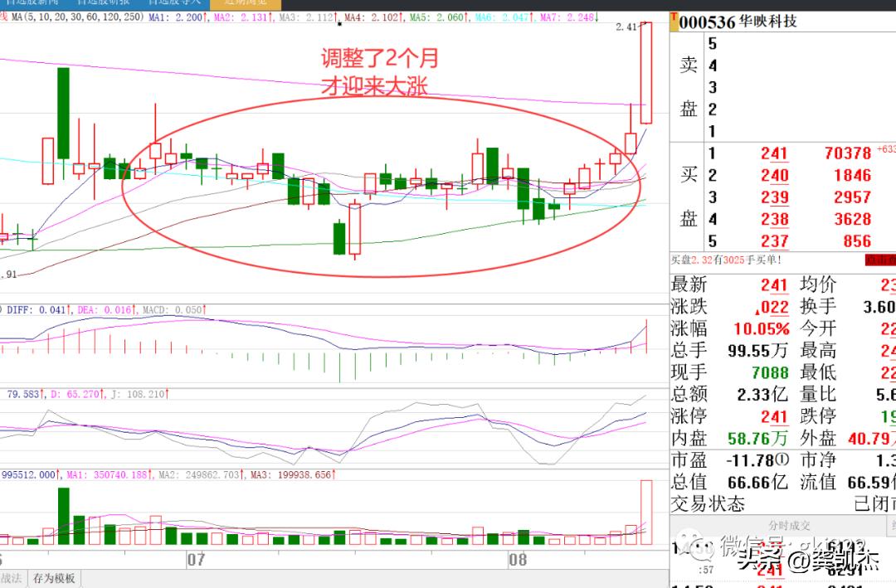Click volume MA3: 199938.656 readout
The image size is (896, 588).
(x=291, y=475)
